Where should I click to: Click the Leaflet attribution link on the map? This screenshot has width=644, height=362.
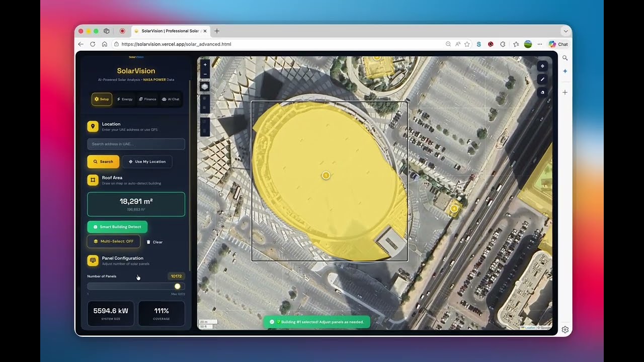point(529,328)
